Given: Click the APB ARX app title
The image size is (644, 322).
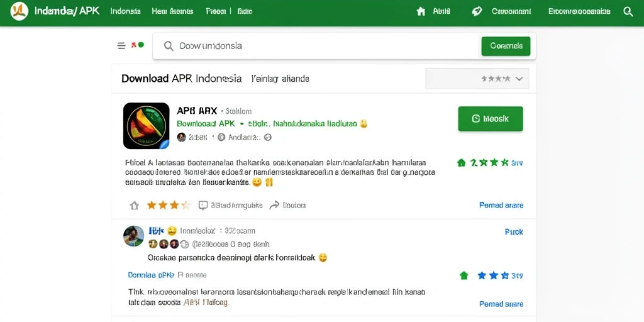Looking at the screenshot, I should pyautogui.click(x=197, y=111).
